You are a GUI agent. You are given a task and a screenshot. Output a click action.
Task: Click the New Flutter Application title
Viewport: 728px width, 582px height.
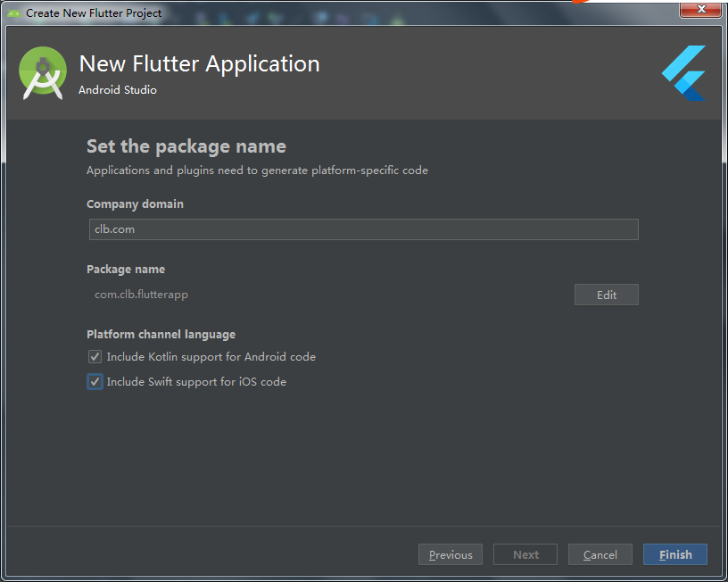point(199,63)
